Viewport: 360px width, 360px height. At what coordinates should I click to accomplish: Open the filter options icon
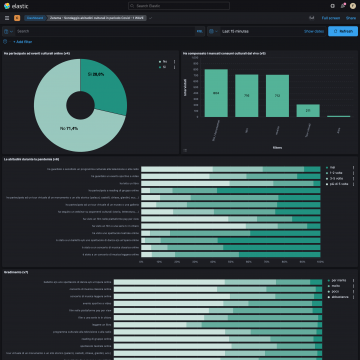(5, 42)
